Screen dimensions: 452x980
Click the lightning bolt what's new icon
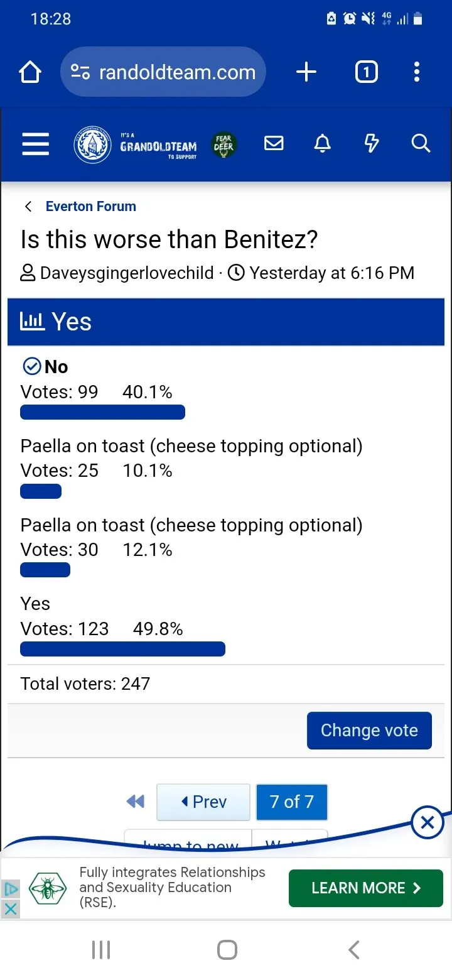pos(372,144)
